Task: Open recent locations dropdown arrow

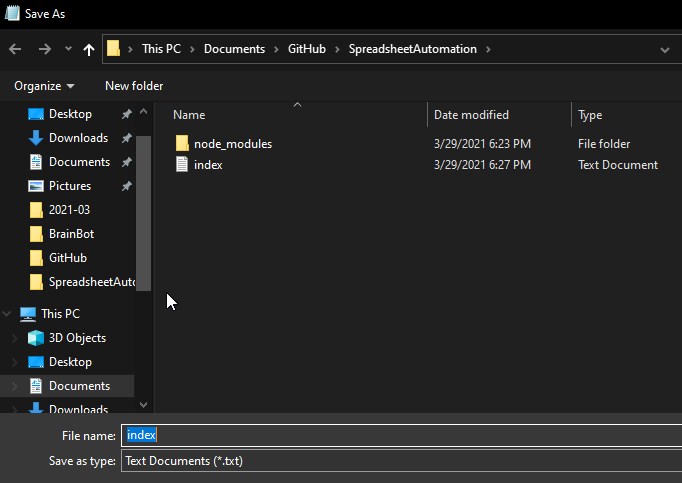Action: (x=68, y=49)
